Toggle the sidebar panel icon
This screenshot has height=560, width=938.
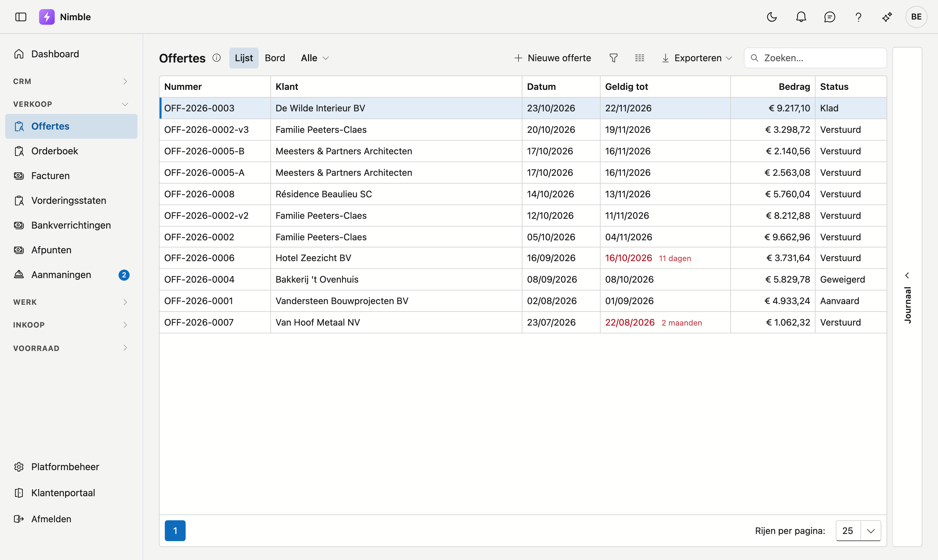tap(21, 17)
